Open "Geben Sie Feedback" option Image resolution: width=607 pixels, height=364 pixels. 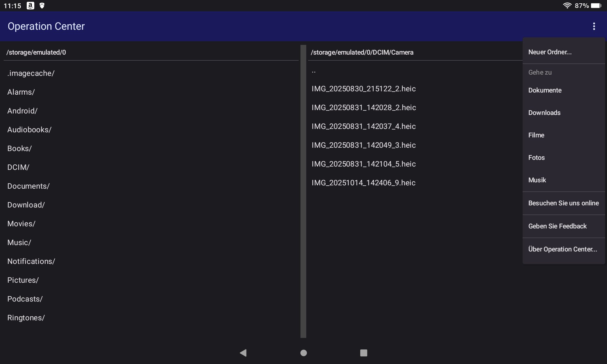pyautogui.click(x=557, y=226)
